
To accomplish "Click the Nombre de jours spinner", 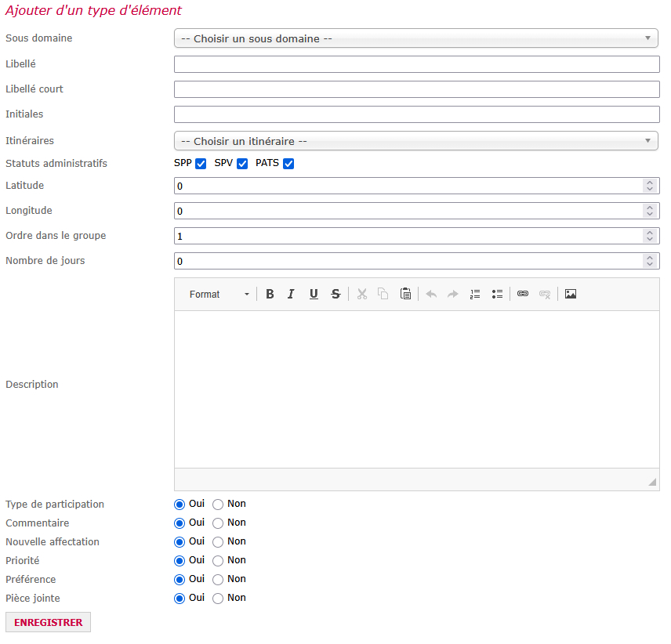I will tap(650, 261).
